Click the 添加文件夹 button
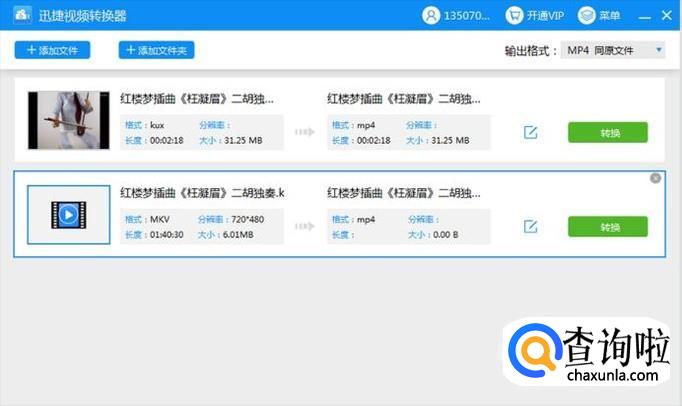 156,50
